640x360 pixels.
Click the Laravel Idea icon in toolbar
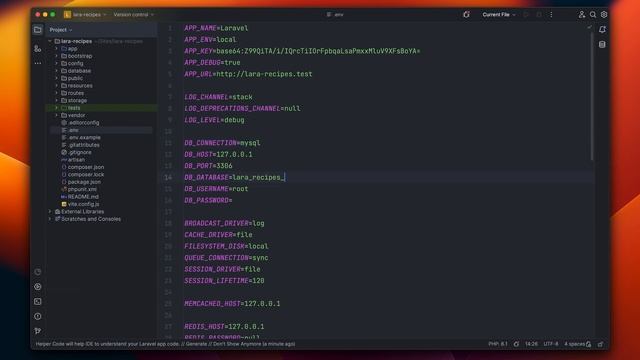466,15
